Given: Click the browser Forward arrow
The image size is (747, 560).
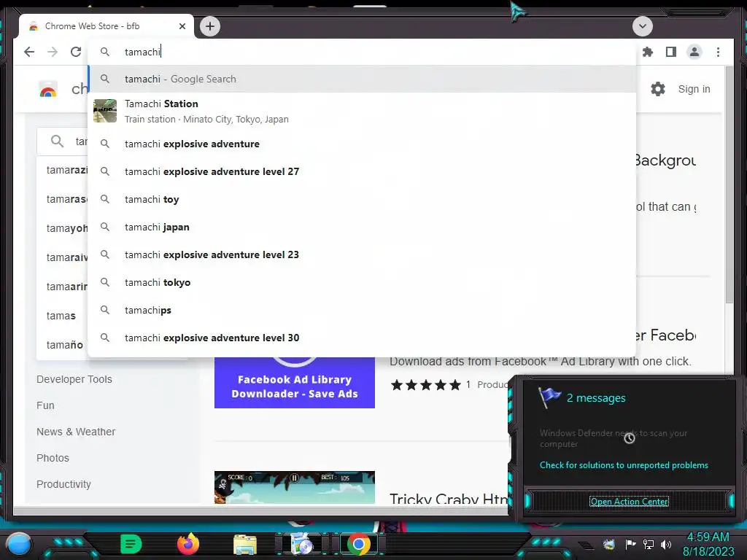Looking at the screenshot, I should 53,52.
